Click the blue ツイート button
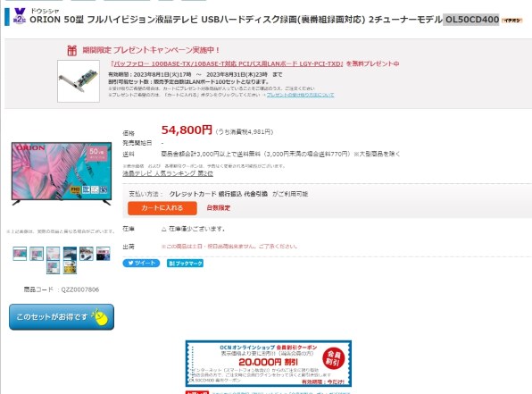 (141, 264)
